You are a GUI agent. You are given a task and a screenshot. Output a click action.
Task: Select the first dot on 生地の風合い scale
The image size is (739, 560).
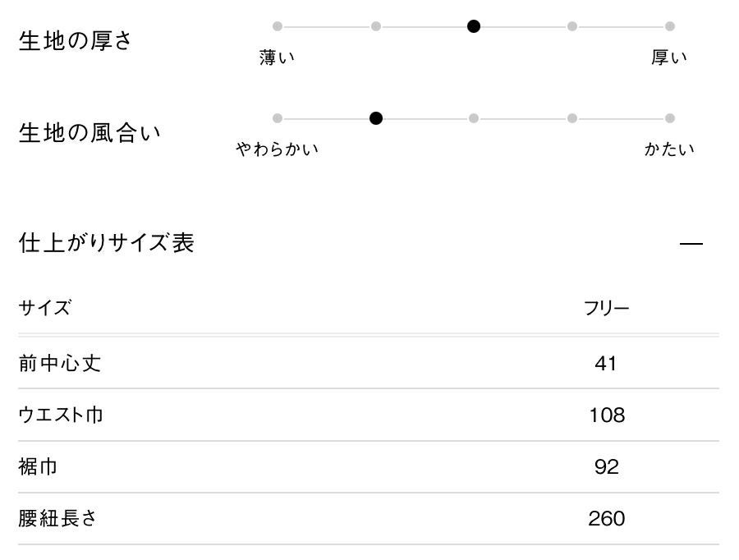point(278,118)
